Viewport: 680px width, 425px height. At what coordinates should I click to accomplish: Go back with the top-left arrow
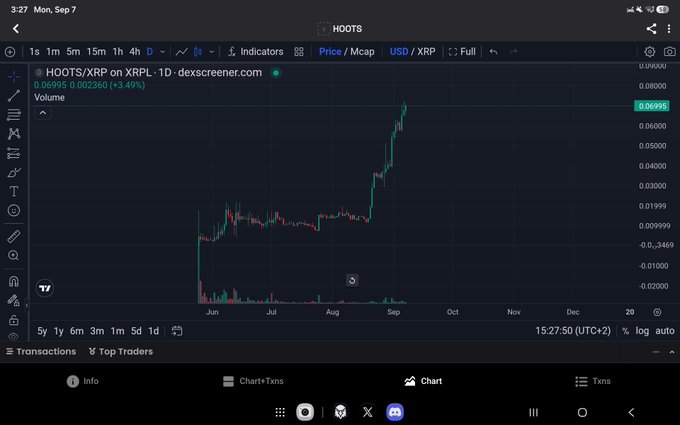[16, 29]
